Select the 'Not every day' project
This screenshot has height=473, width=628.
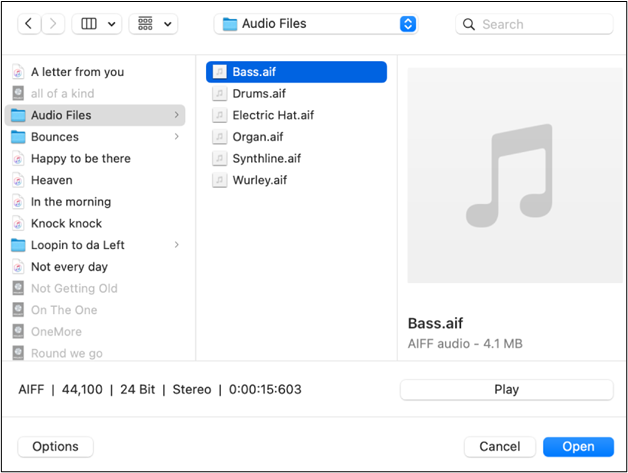click(x=95, y=267)
